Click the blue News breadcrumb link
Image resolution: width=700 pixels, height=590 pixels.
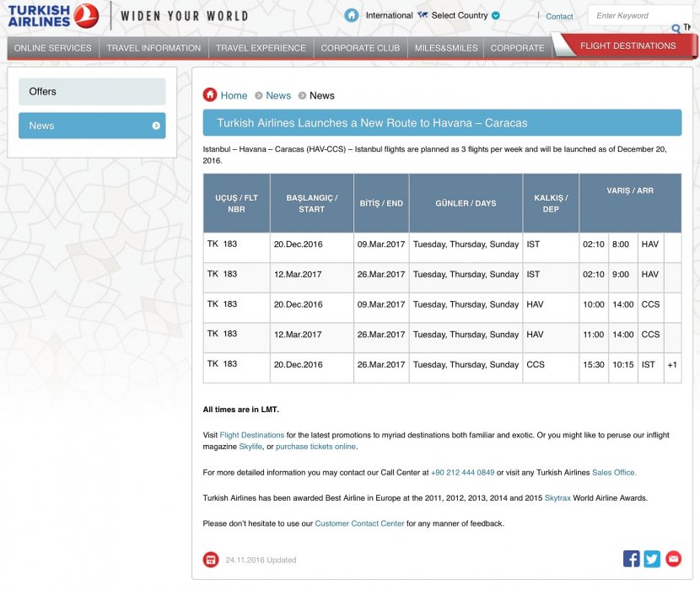[x=278, y=95]
